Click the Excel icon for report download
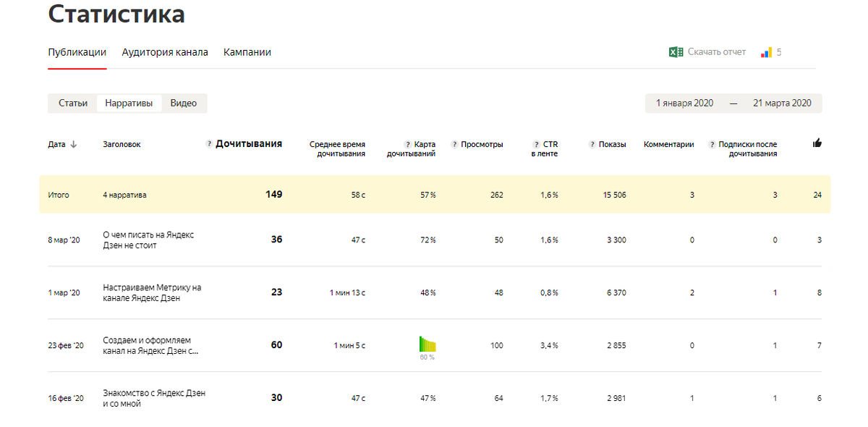868x427 pixels. (x=676, y=52)
